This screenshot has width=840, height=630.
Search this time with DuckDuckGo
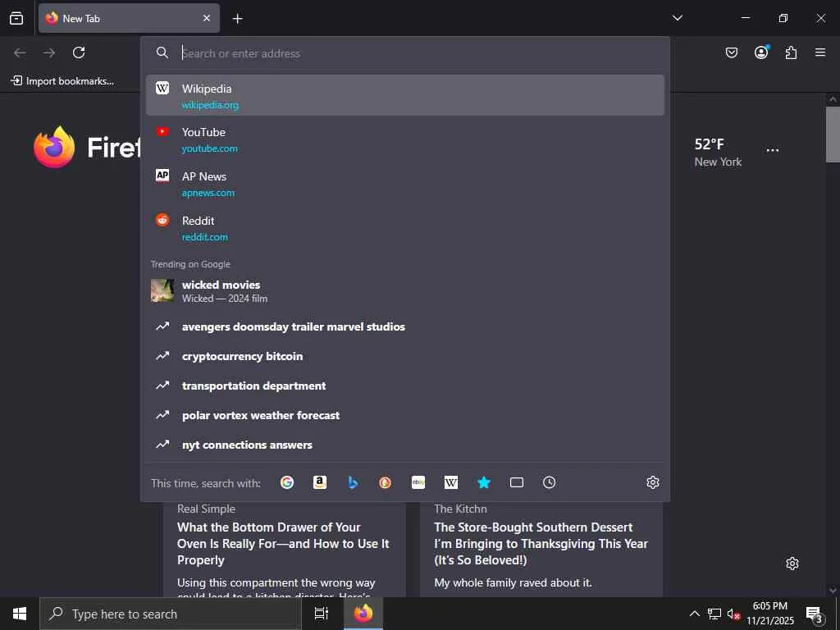[x=386, y=482]
